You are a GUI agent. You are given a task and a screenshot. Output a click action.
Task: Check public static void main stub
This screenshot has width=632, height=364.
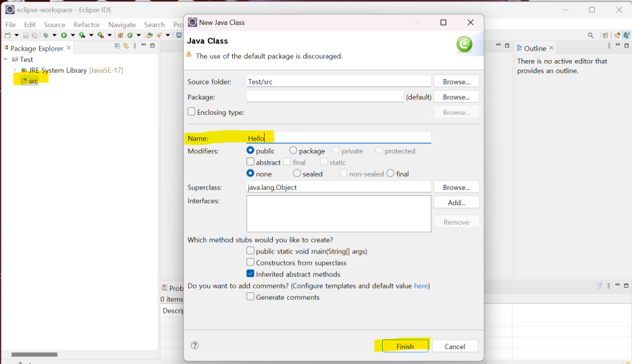click(251, 251)
